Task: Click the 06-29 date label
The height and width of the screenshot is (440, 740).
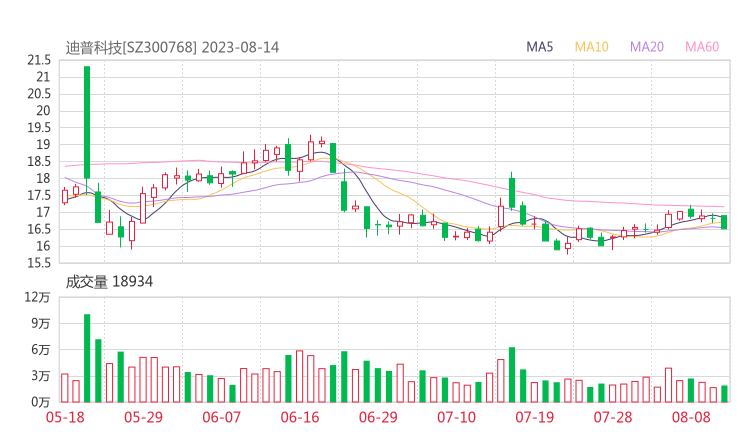Action: (378, 417)
